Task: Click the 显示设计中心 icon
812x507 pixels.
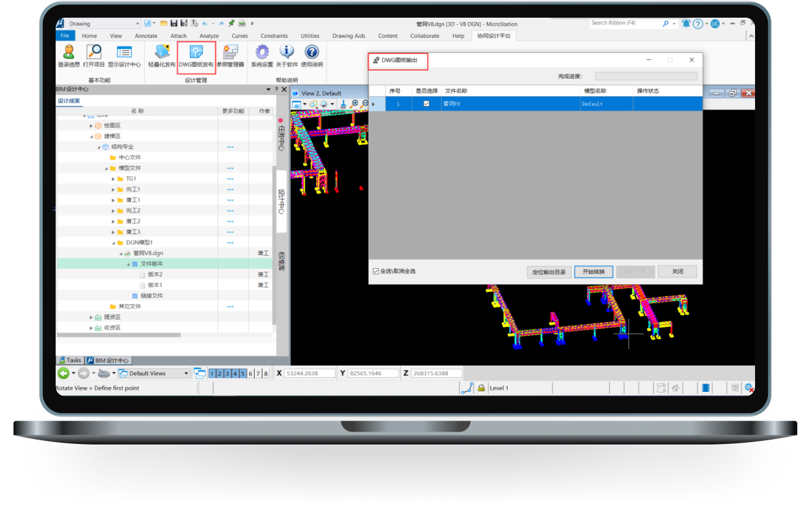Action: (124, 52)
